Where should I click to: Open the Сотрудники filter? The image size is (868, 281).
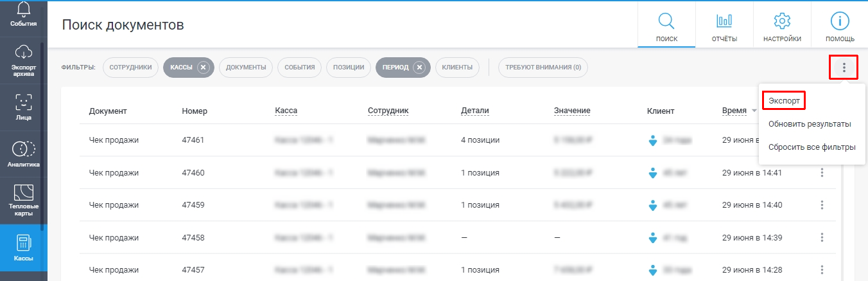(130, 67)
